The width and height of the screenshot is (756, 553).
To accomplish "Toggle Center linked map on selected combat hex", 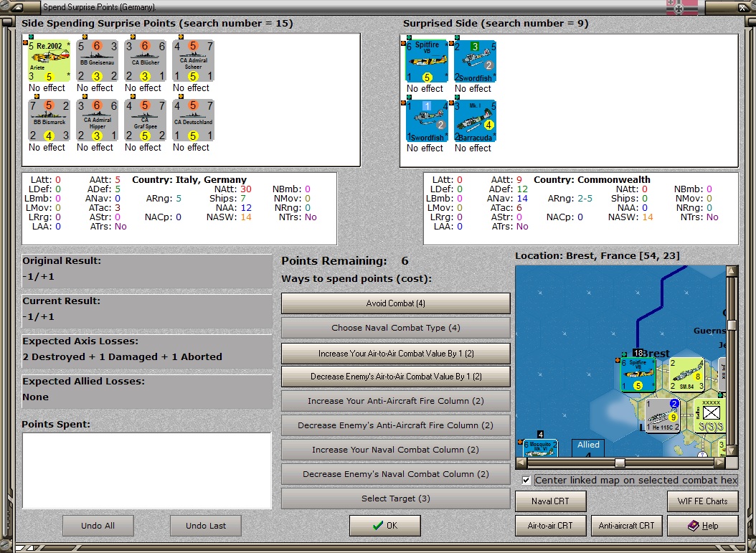I will coord(526,480).
